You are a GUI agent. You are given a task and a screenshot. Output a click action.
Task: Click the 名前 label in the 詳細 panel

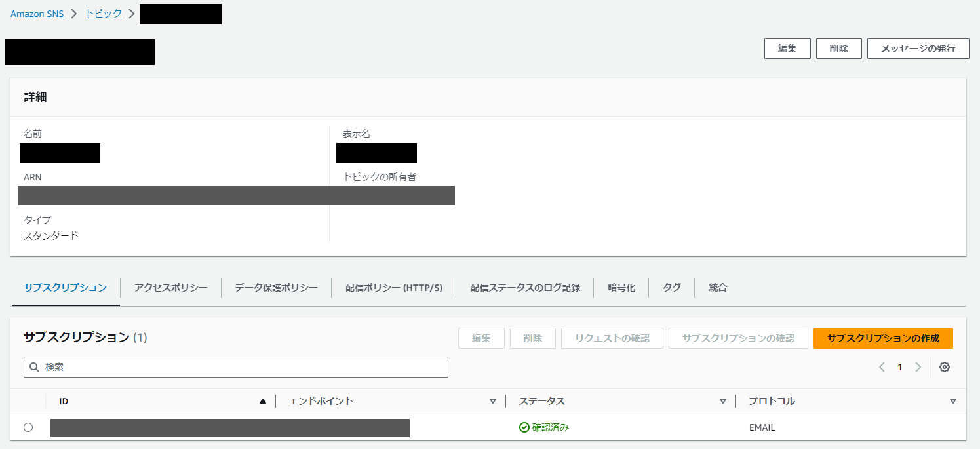point(33,134)
